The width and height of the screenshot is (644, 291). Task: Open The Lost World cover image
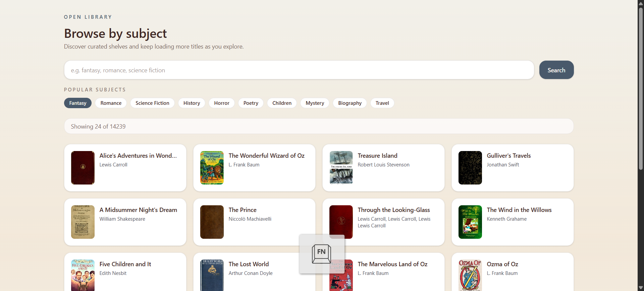click(212, 275)
